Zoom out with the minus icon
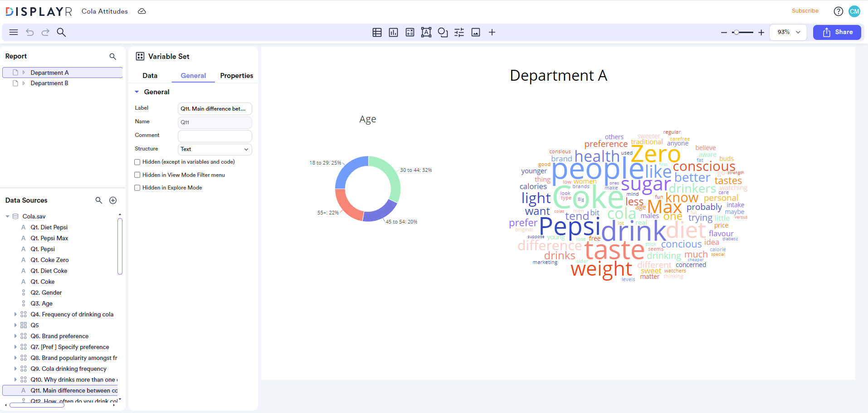 724,32
